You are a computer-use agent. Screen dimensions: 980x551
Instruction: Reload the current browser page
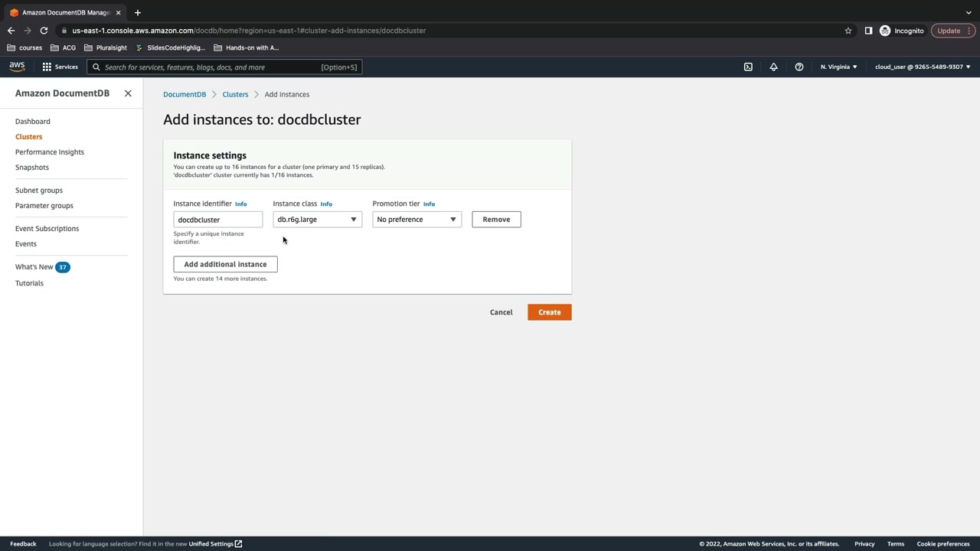pos(44,31)
